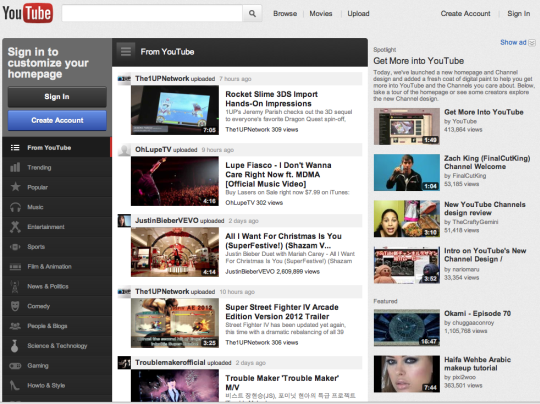540x404 pixels.
Task: Click the blue Create Account button
Action: 57,120
